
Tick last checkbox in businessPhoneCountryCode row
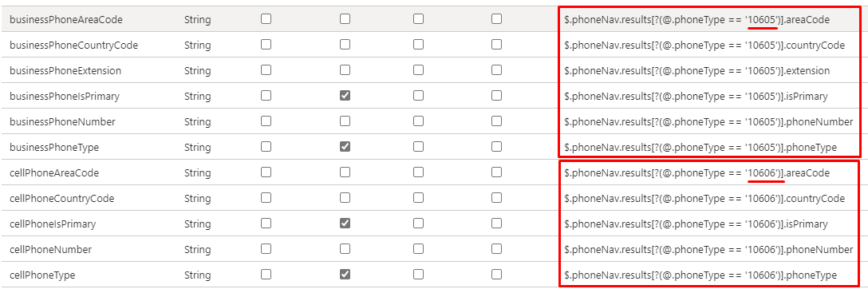pos(496,45)
